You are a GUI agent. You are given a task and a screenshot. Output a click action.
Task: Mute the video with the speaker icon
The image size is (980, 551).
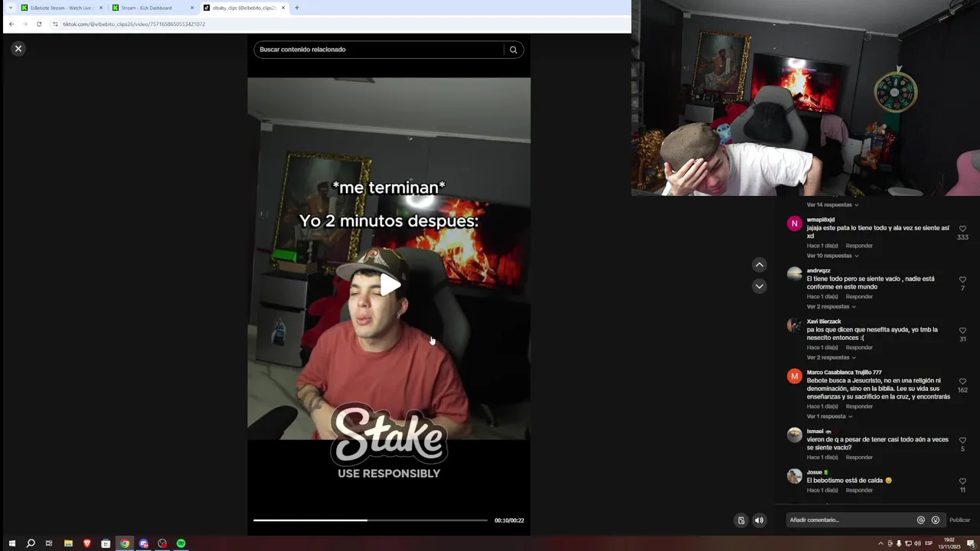[759, 520]
